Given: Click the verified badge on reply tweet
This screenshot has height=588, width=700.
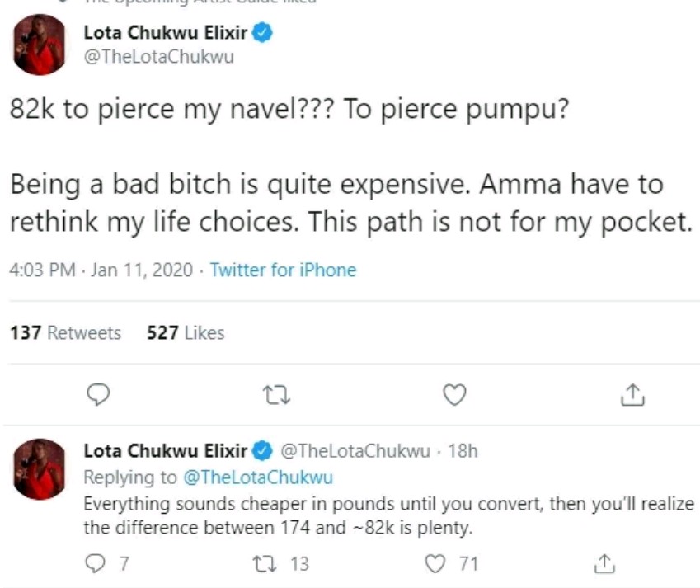Looking at the screenshot, I should 263,451.
